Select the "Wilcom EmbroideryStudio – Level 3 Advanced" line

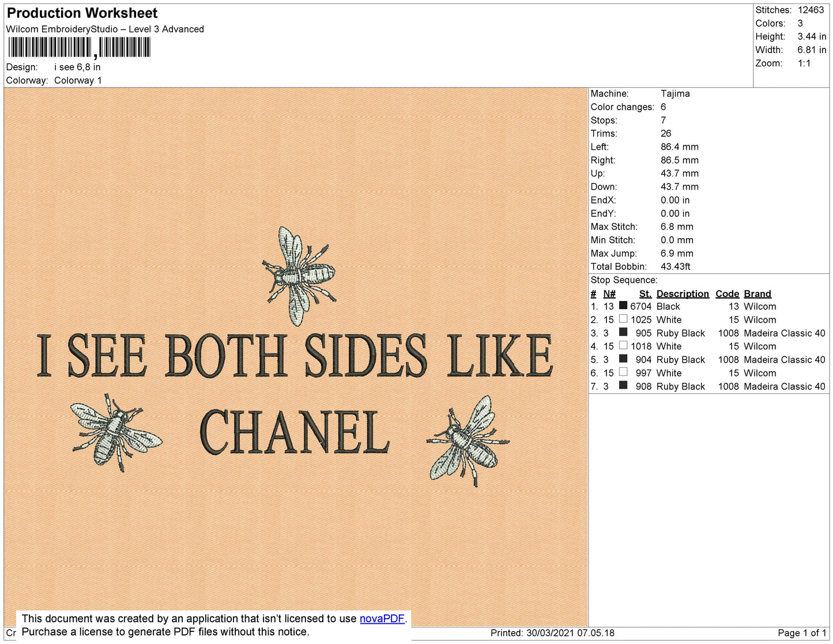(x=105, y=29)
